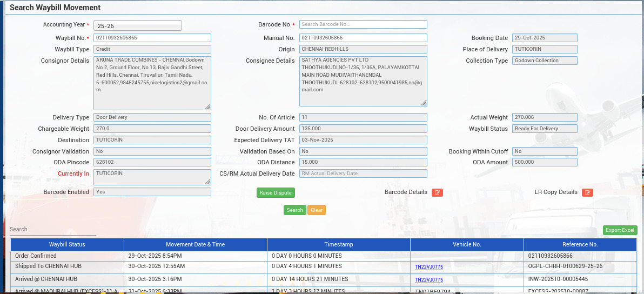Image resolution: width=644 pixels, height=294 pixels.
Task: Click the Consignee Details textarea resize handle
Action: click(424, 103)
